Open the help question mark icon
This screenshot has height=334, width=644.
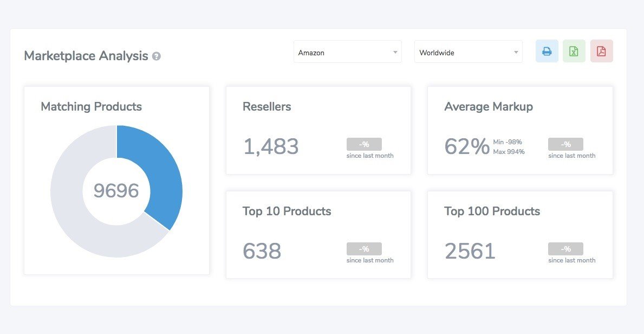click(x=156, y=56)
